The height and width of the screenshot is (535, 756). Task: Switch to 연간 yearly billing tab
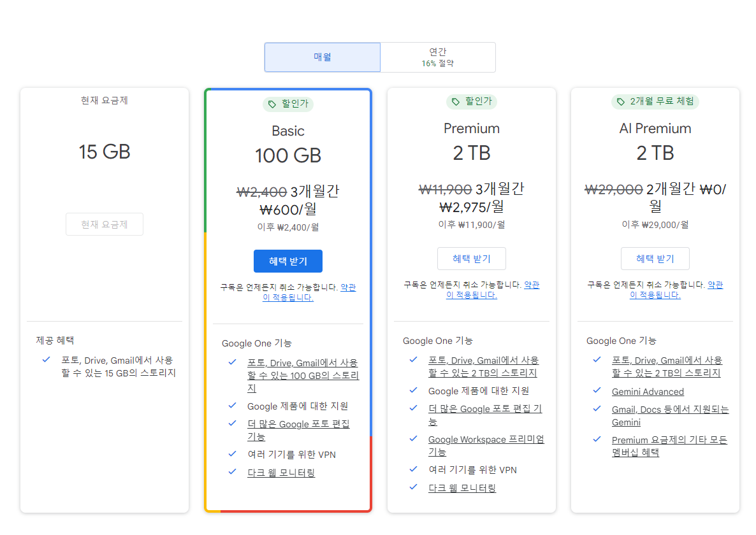pyautogui.click(x=438, y=57)
